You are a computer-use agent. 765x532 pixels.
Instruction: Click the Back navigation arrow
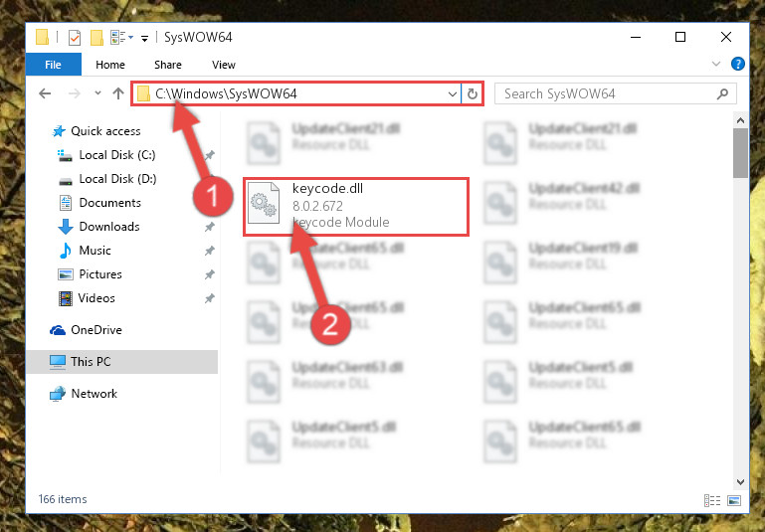point(45,93)
